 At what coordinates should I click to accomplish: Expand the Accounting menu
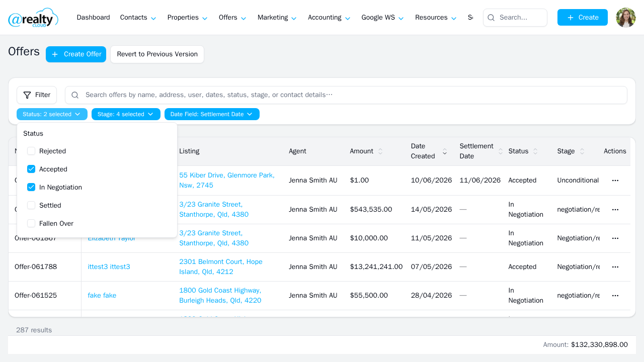329,18
